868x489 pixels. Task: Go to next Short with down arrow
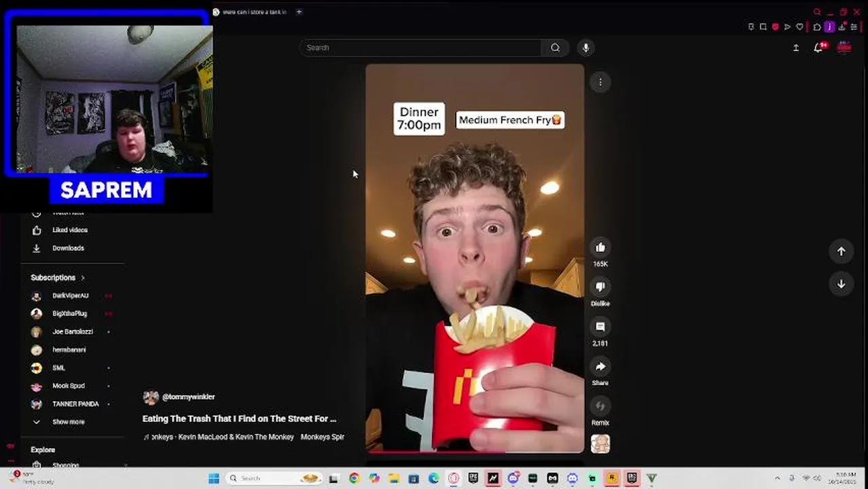coord(841,284)
